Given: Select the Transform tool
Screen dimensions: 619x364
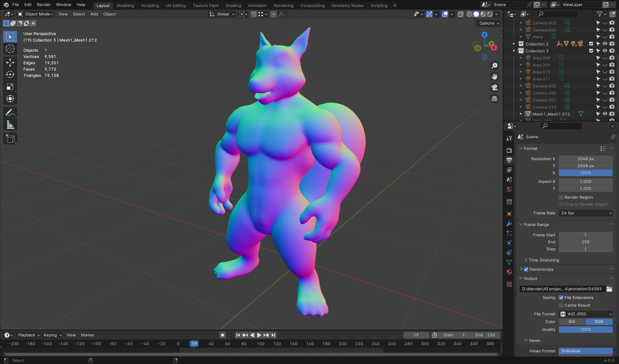Looking at the screenshot, I should pos(10,99).
